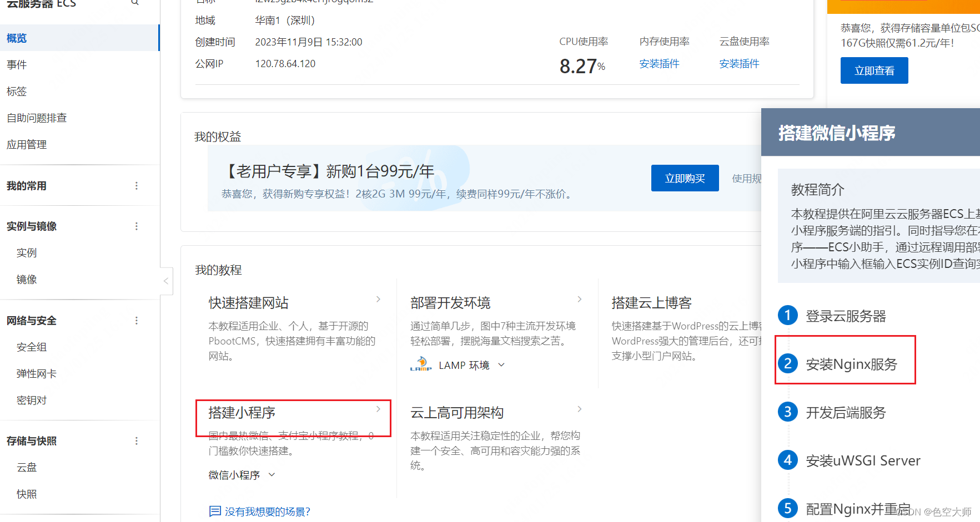This screenshot has height=522, width=980.
Task: Collapse the 网络与安全 section header
Action: coord(32,321)
